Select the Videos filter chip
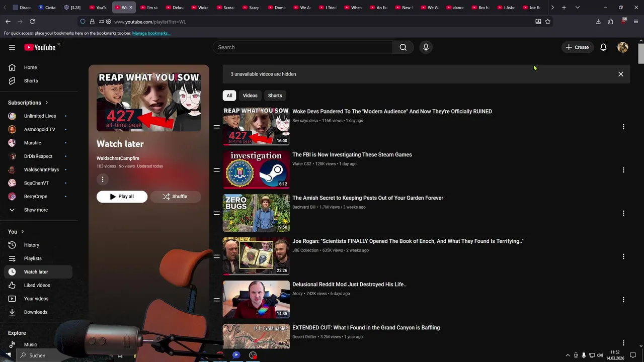 pos(250,96)
